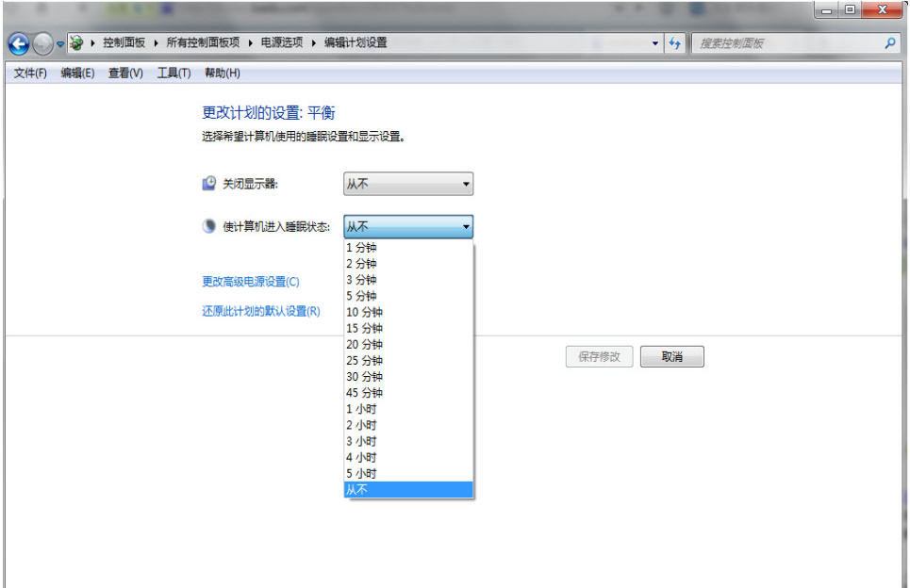910x588 pixels.
Task: Click the search magnifier icon
Action: (x=891, y=43)
